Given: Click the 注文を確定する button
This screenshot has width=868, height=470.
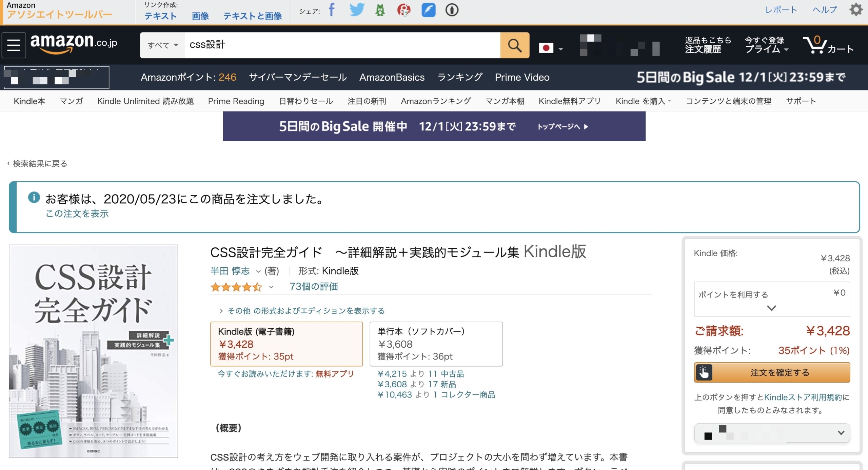Looking at the screenshot, I should coord(772,372).
